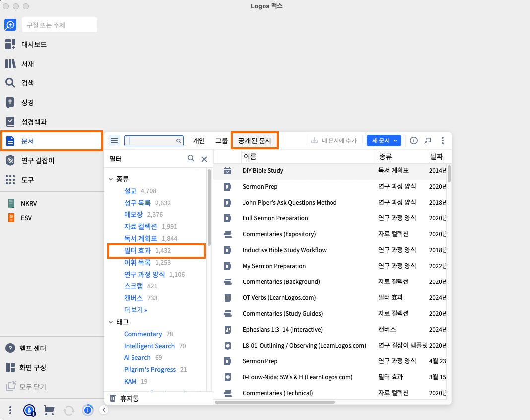Screen dimensions: 530x420
Task: Click the filter search magnifier icon
Action: coord(191,158)
